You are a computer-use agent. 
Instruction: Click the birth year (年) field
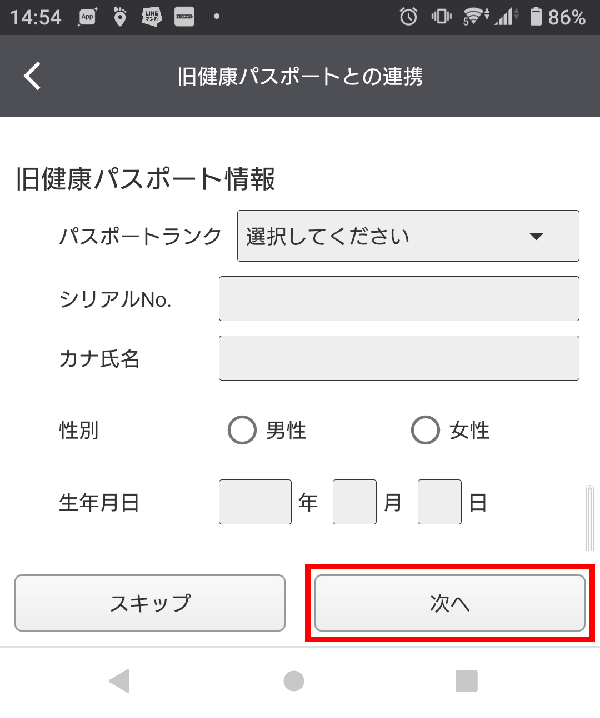[255, 501]
